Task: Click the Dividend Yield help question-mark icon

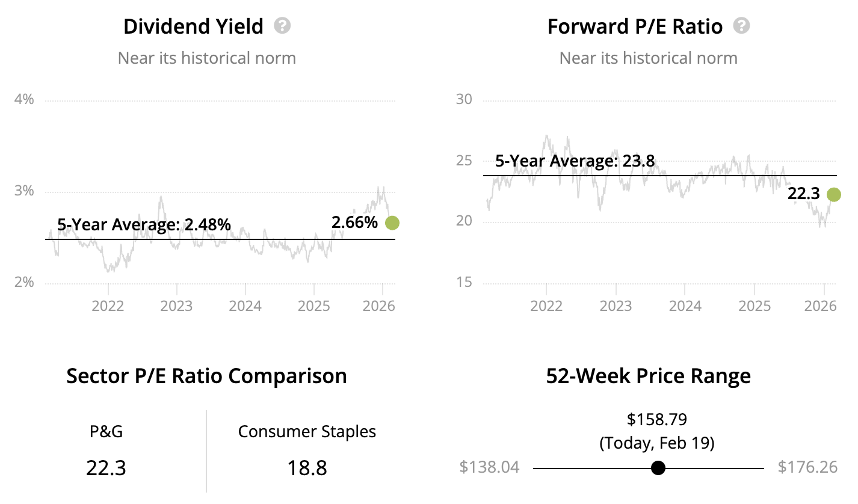Action: point(282,26)
